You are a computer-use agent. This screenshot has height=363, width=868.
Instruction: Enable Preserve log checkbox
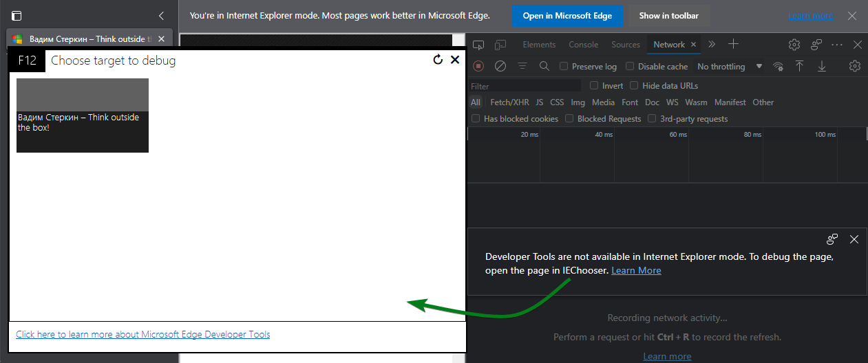coord(564,67)
